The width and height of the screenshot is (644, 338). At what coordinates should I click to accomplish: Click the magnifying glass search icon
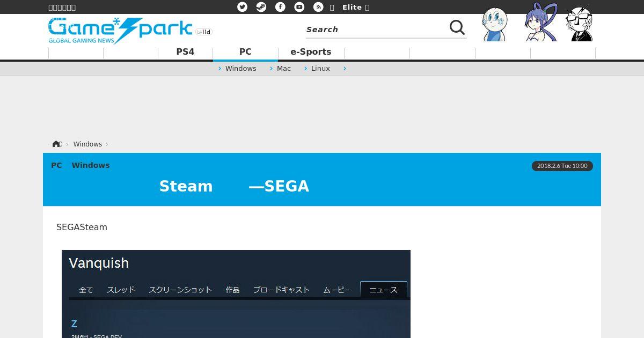coord(457,28)
